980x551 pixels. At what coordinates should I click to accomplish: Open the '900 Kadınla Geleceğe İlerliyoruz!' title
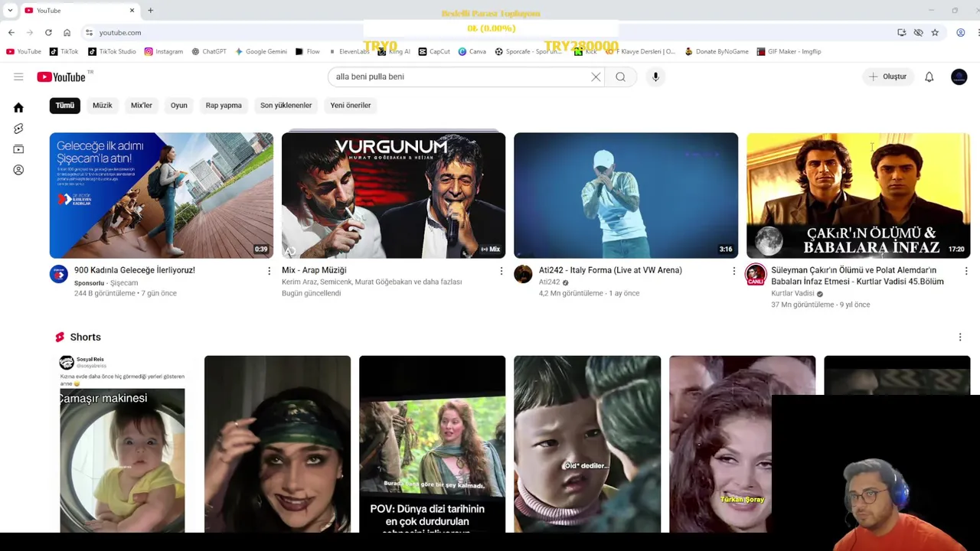pos(135,270)
